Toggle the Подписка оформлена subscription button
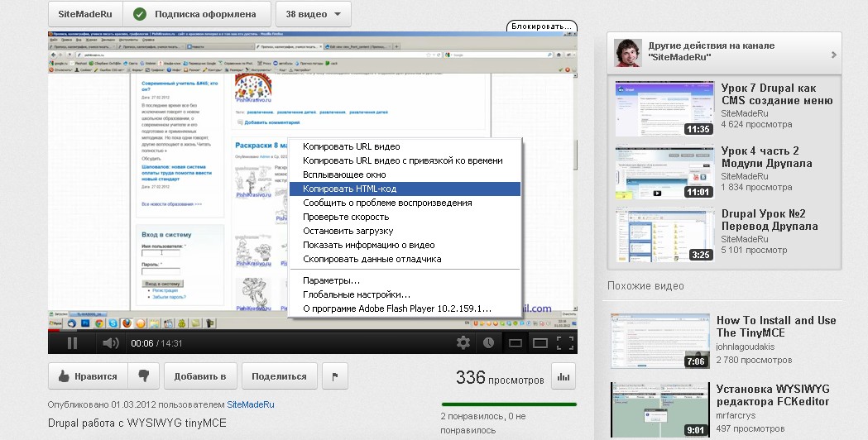868x440 pixels. [196, 14]
